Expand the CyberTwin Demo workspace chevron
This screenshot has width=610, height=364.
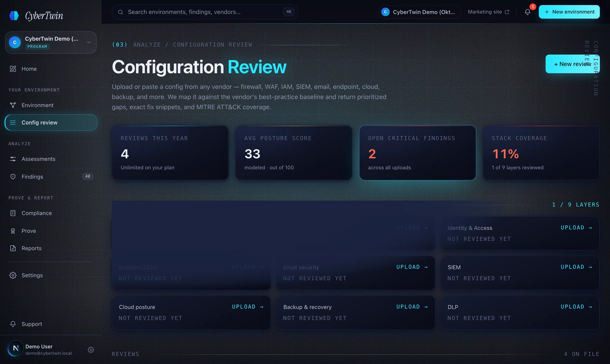[89, 43]
